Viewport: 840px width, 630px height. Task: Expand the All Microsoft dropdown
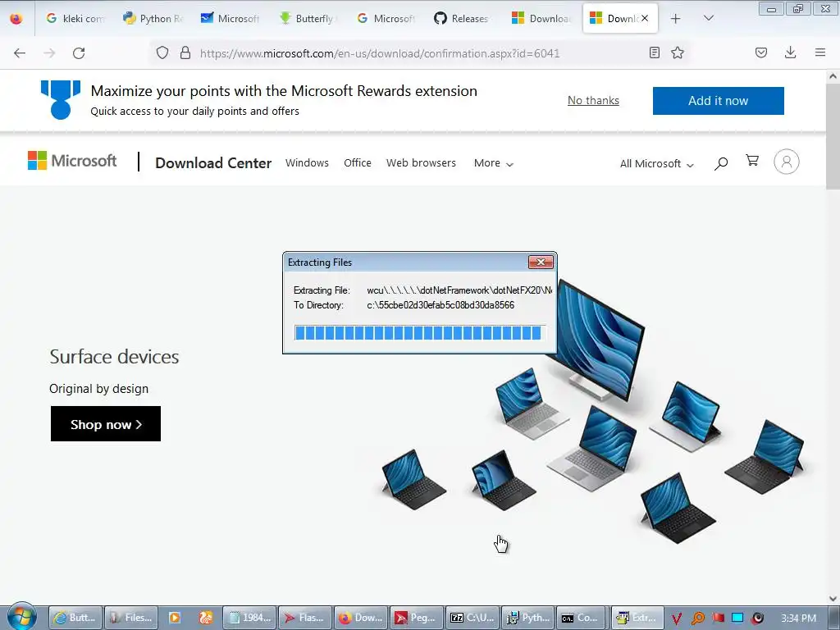point(657,163)
